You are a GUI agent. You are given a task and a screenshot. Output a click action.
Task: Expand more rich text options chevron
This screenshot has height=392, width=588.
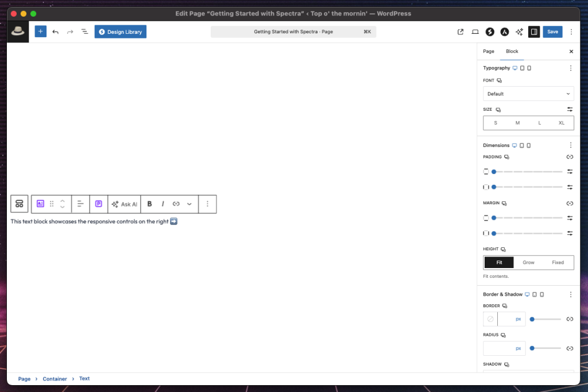(189, 204)
